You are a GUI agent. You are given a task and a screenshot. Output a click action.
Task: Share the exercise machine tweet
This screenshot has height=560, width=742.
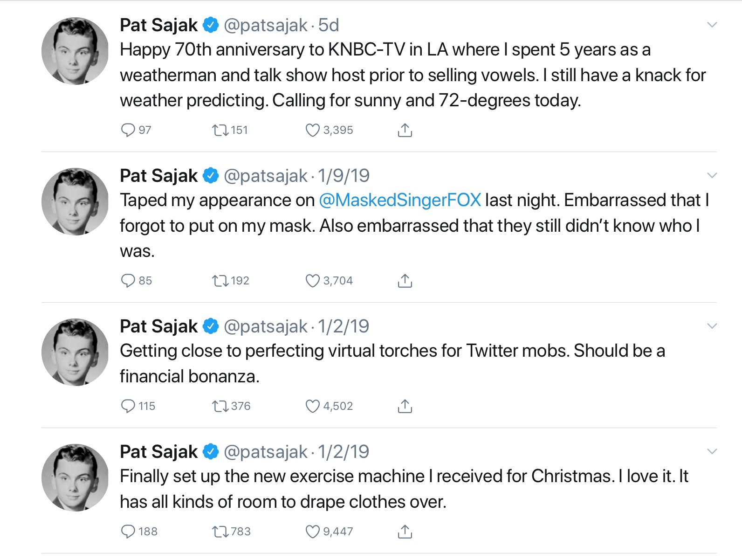click(x=405, y=532)
